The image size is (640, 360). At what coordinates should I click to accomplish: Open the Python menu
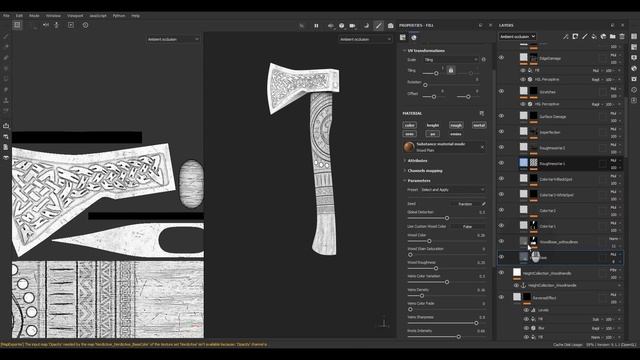pyautogui.click(x=119, y=16)
